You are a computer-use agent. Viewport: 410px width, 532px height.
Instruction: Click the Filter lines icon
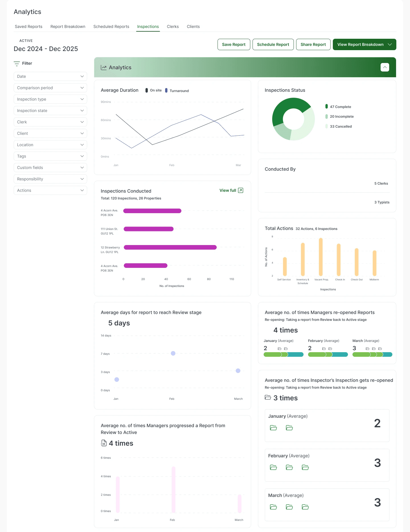coord(17,64)
